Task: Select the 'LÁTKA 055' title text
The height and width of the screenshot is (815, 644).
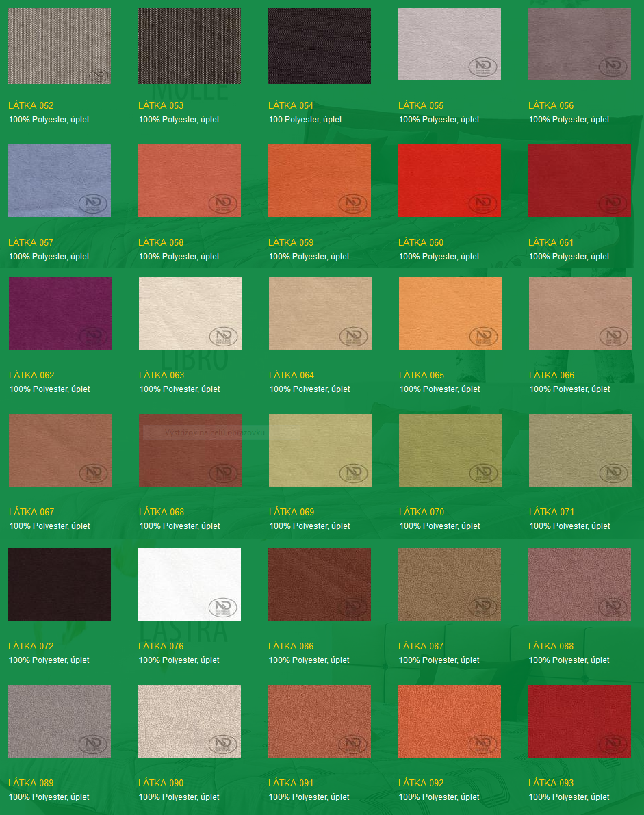Action: 421,105
